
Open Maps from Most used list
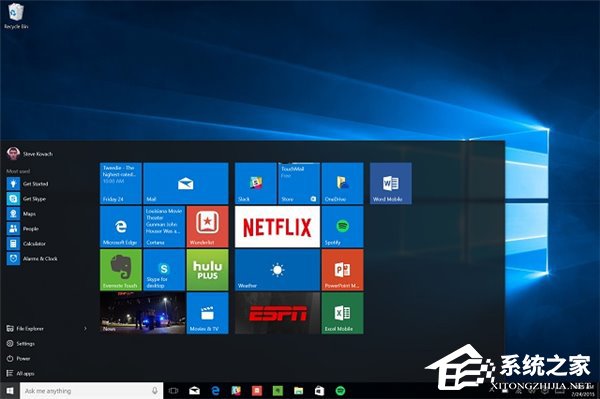21,214
